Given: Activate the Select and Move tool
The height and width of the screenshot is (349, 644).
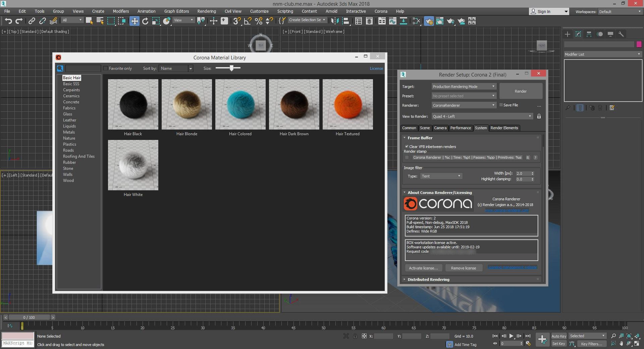Looking at the screenshot, I should coord(134,21).
